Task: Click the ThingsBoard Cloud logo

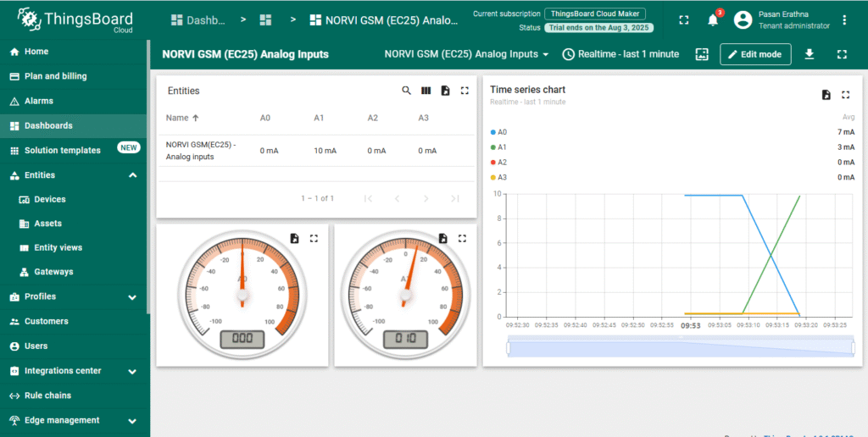Action: [75, 20]
